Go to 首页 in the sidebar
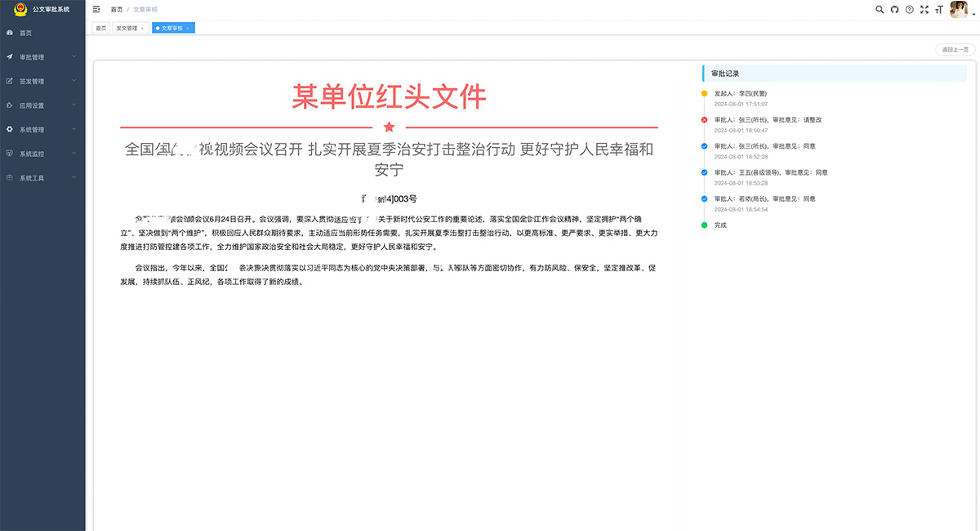This screenshot has width=980, height=531. coord(26,33)
